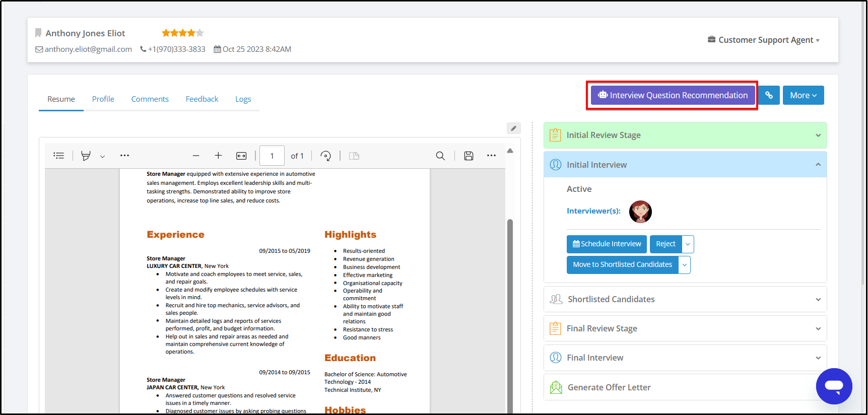Click the calendar icon before Oct 25 2023

point(217,49)
